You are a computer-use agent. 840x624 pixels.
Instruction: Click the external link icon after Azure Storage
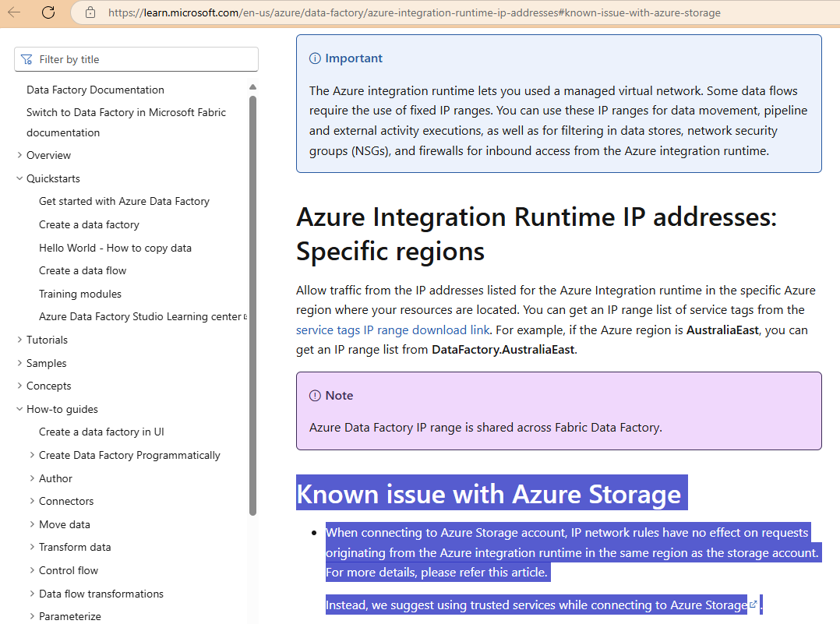[754, 605]
